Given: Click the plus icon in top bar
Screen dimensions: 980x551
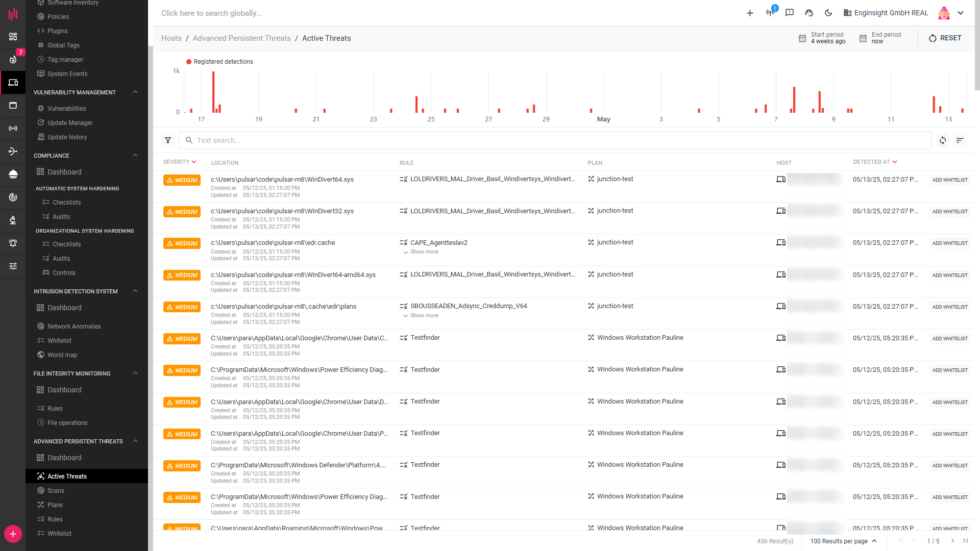Looking at the screenshot, I should point(750,13).
